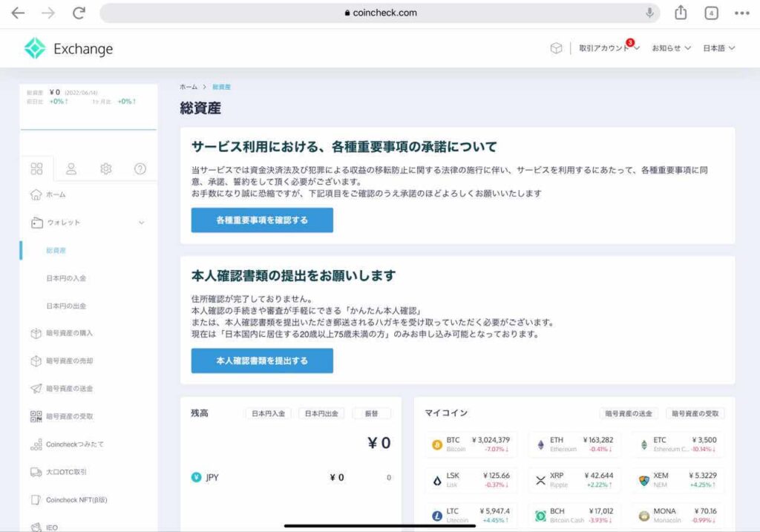Click 暗号資産の受取 button in マイコイン
The height and width of the screenshot is (532, 760).
695,413
